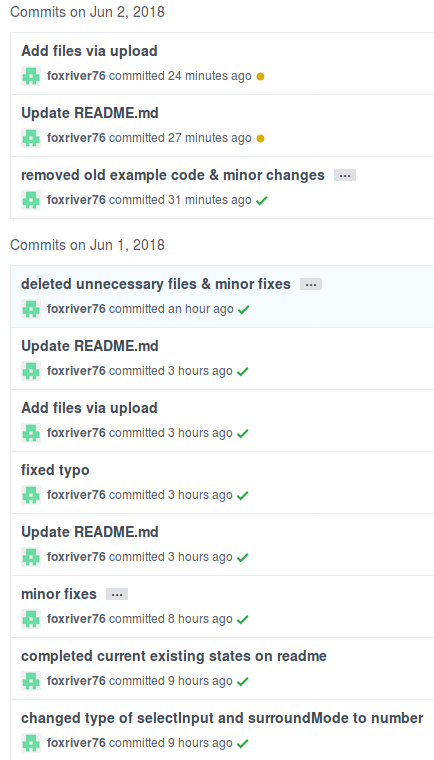Image resolution: width=434 pixels, height=760 pixels.
Task: Click green checkmark on 'an hour ago' commit
Action: click(x=243, y=309)
